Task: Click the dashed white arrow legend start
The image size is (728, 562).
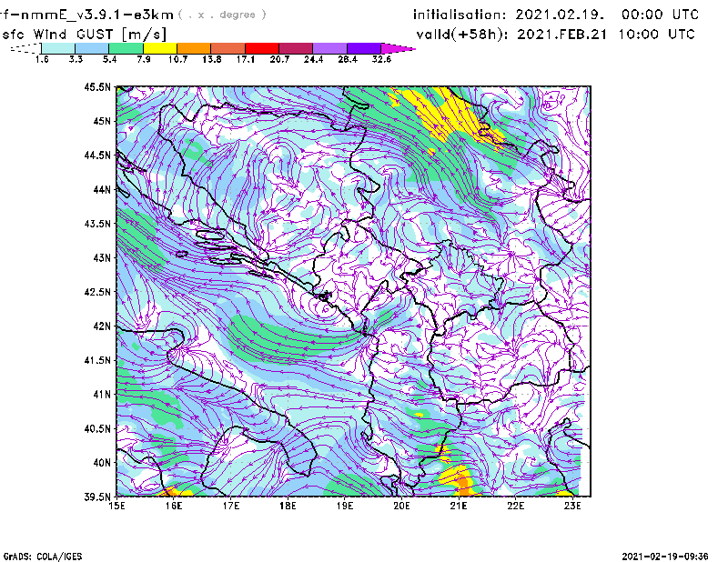Action: click(25, 48)
